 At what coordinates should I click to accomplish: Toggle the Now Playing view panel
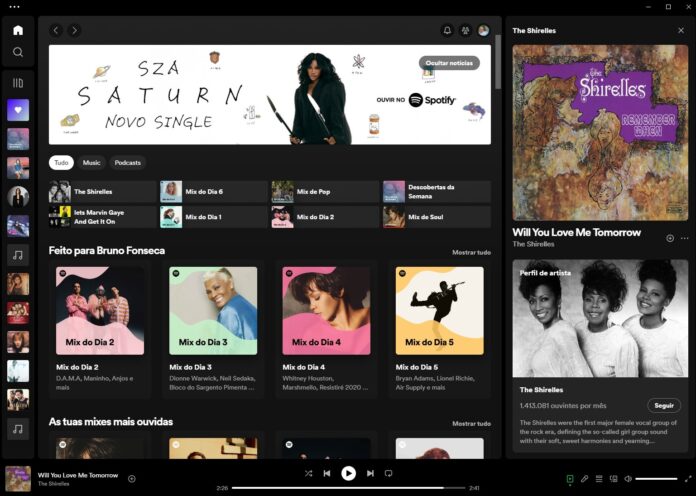pyautogui.click(x=570, y=479)
